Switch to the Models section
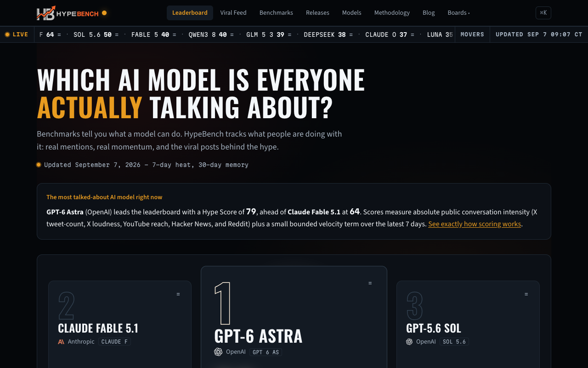The image size is (588, 368). tap(352, 13)
